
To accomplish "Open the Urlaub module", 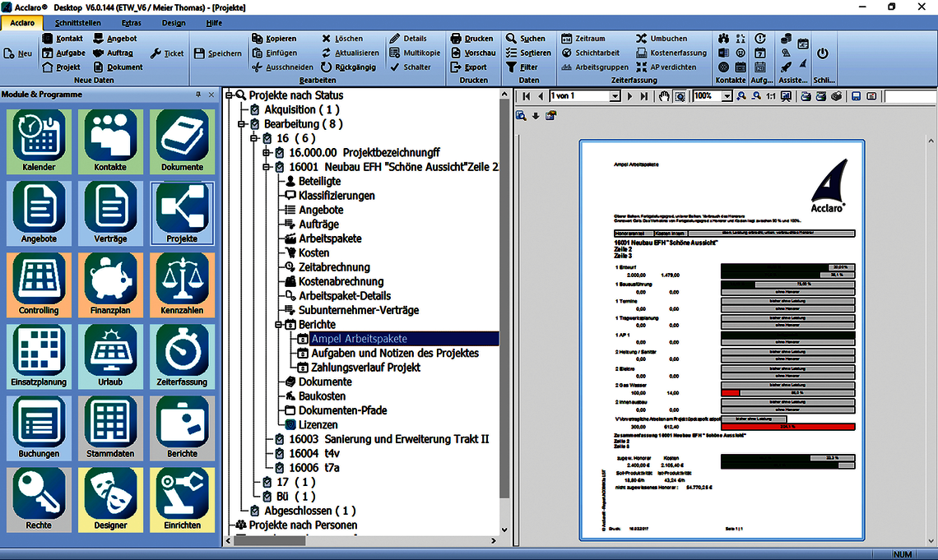I will click(111, 356).
